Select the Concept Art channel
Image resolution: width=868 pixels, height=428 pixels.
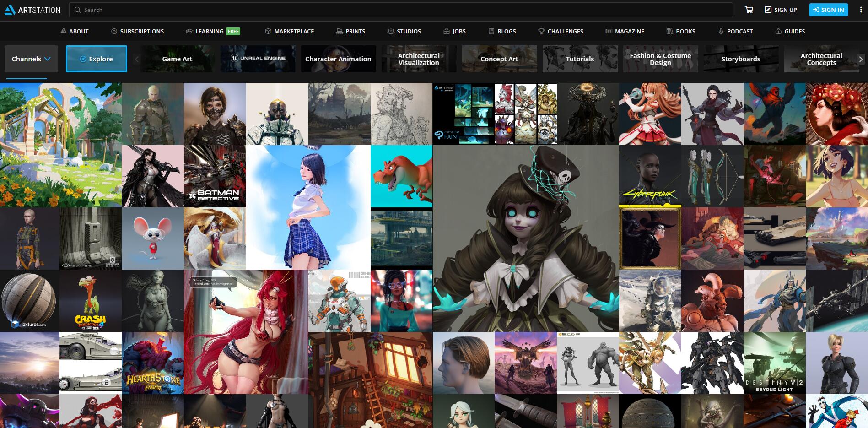point(499,59)
